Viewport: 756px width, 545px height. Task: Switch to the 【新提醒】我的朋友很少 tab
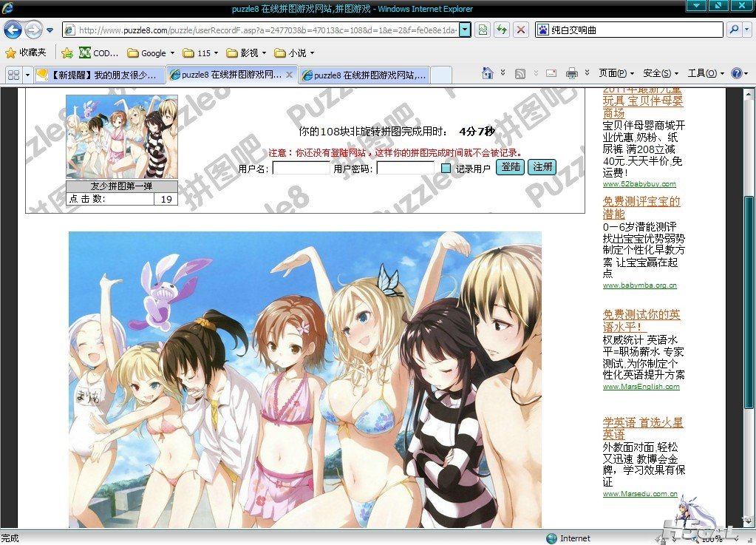(x=99, y=75)
